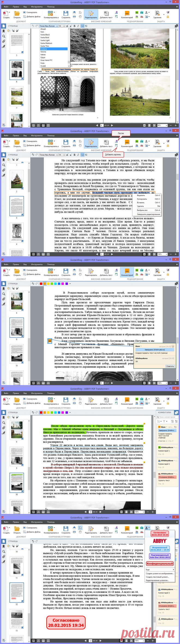The width and height of the screenshot is (180, 644).
Task: Click Сохранить floppy icon in the comment-popup window
Action: click(66, 271)
